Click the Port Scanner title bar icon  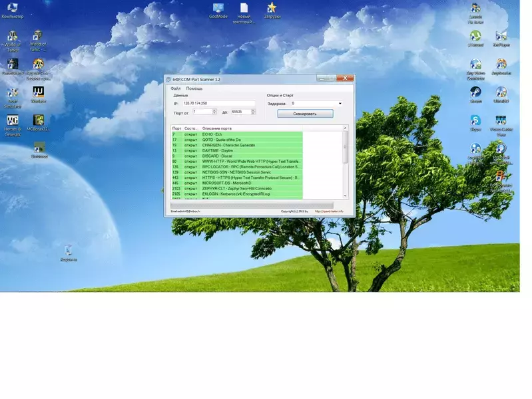168,79
